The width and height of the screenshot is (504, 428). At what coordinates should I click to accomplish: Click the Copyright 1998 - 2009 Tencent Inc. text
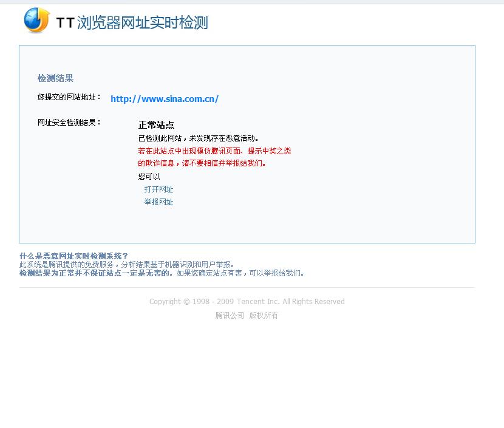point(247,301)
